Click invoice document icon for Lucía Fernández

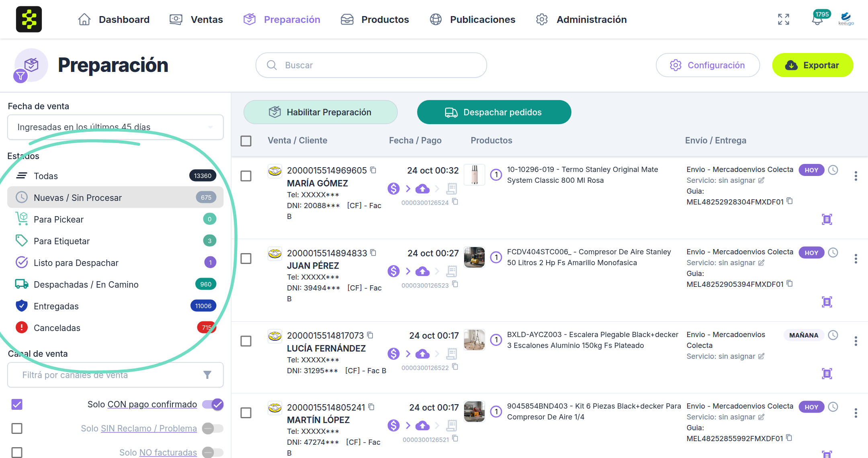click(x=452, y=354)
